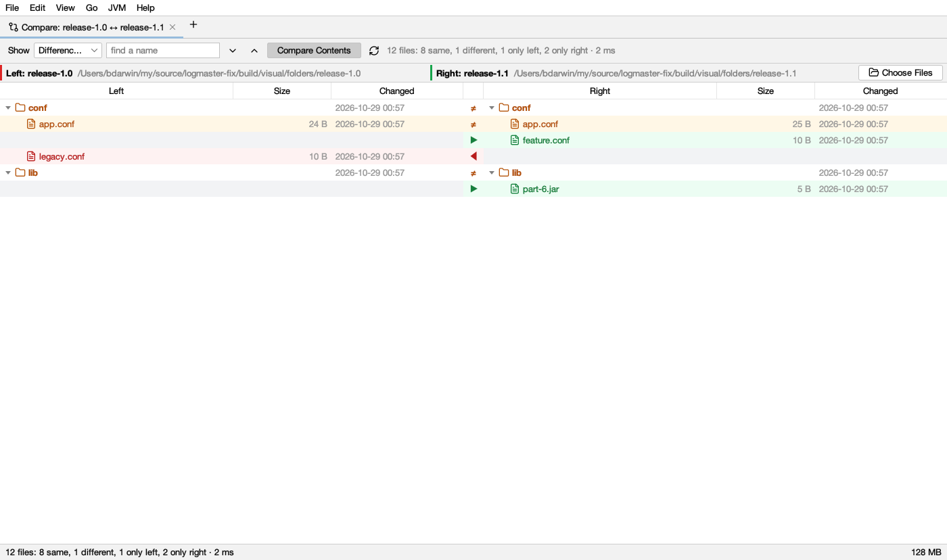Click legacy.conf file icon

(31, 156)
